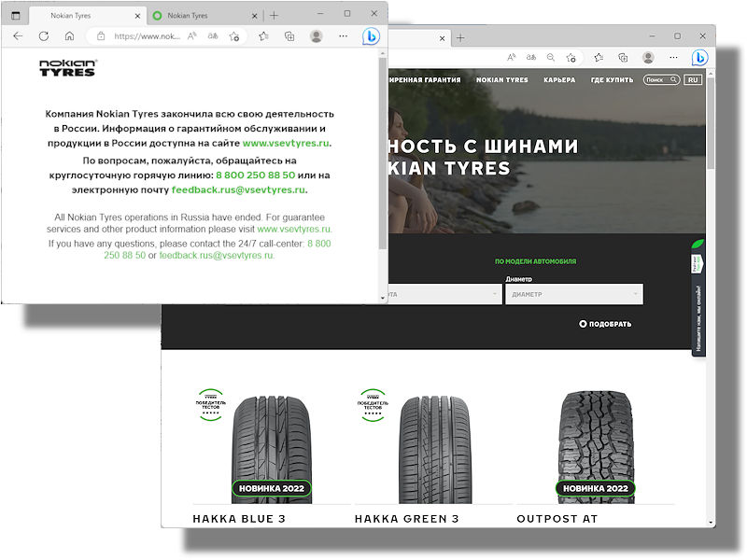Click the Поиск search field on the website

tap(661, 79)
